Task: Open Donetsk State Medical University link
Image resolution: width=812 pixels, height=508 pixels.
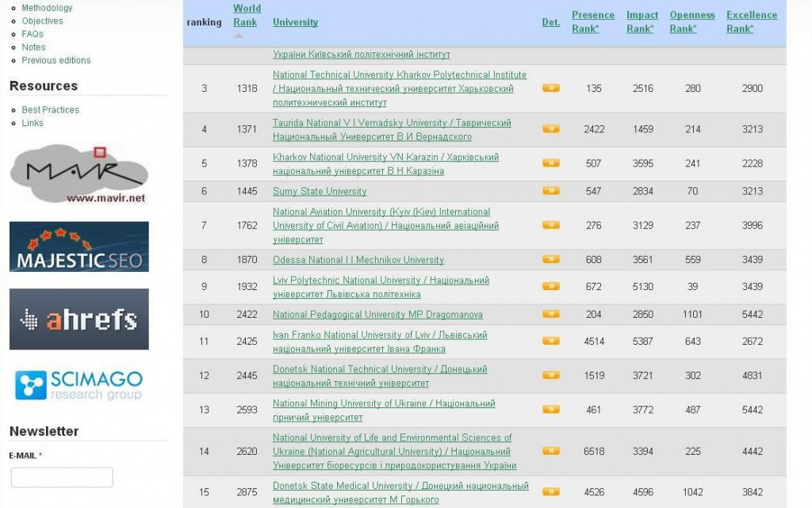Action: [x=400, y=492]
